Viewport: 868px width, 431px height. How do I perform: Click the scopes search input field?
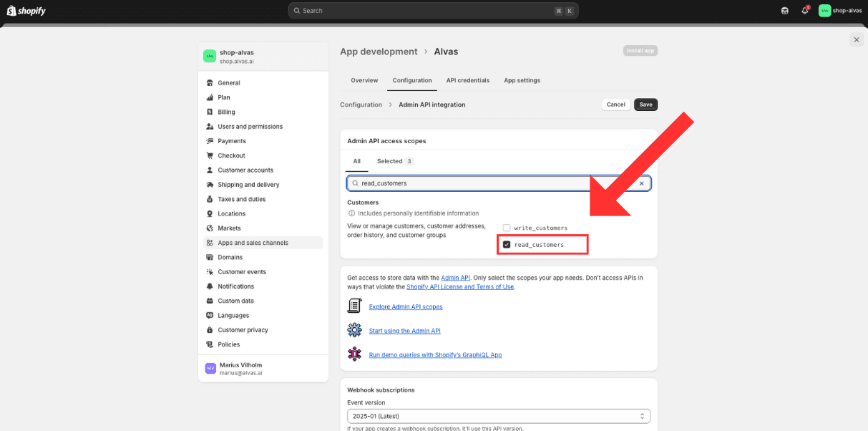click(x=499, y=183)
